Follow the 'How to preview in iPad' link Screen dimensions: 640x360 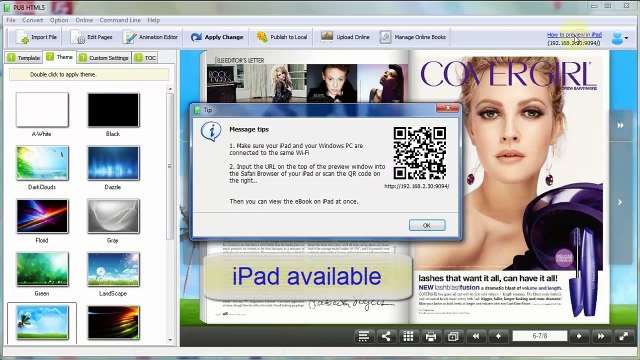(x=574, y=35)
